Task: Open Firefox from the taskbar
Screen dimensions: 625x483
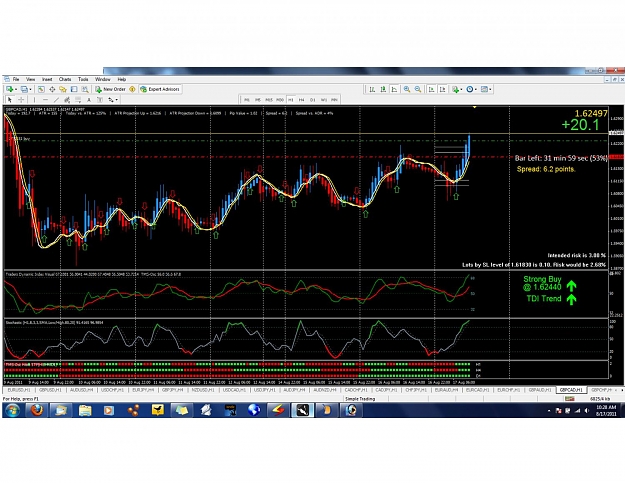Action: coord(37,410)
